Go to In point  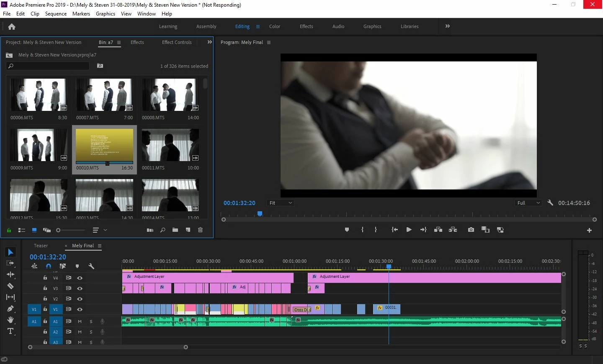(x=394, y=230)
